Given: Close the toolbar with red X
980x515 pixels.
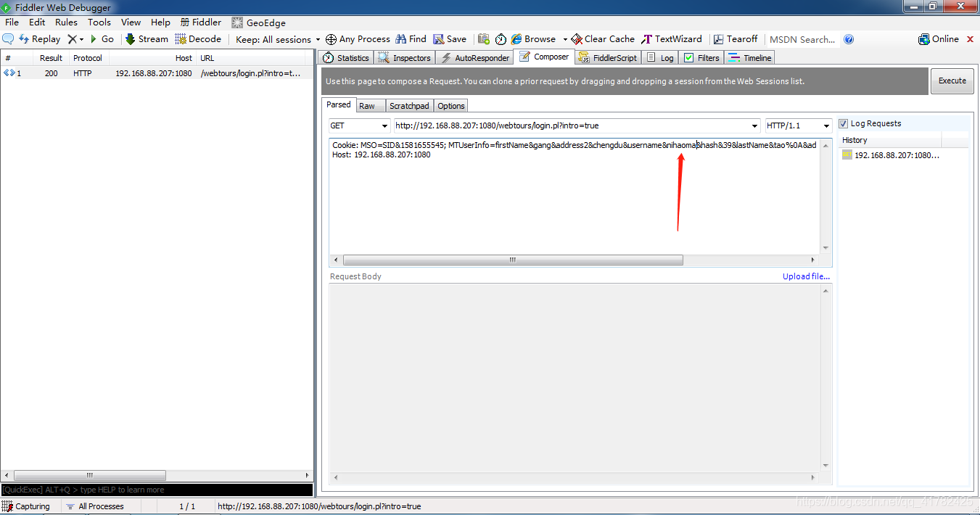Looking at the screenshot, I should (x=971, y=38).
